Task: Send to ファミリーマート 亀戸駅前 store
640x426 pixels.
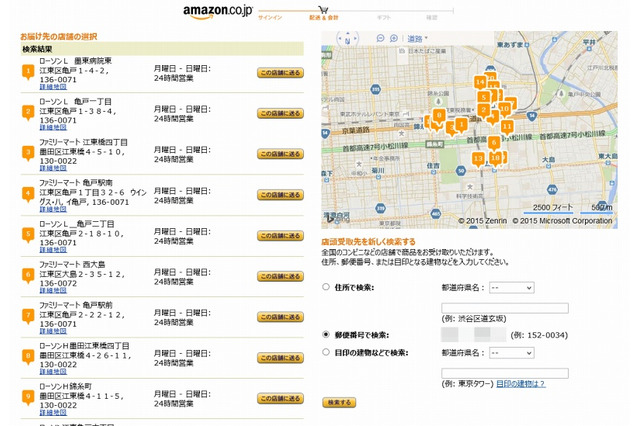Action: click(280, 317)
